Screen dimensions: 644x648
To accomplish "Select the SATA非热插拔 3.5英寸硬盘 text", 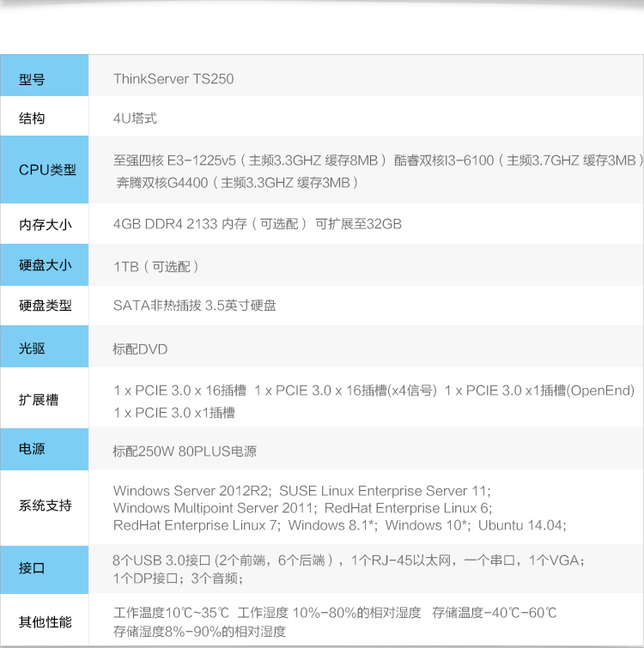I will (195, 306).
